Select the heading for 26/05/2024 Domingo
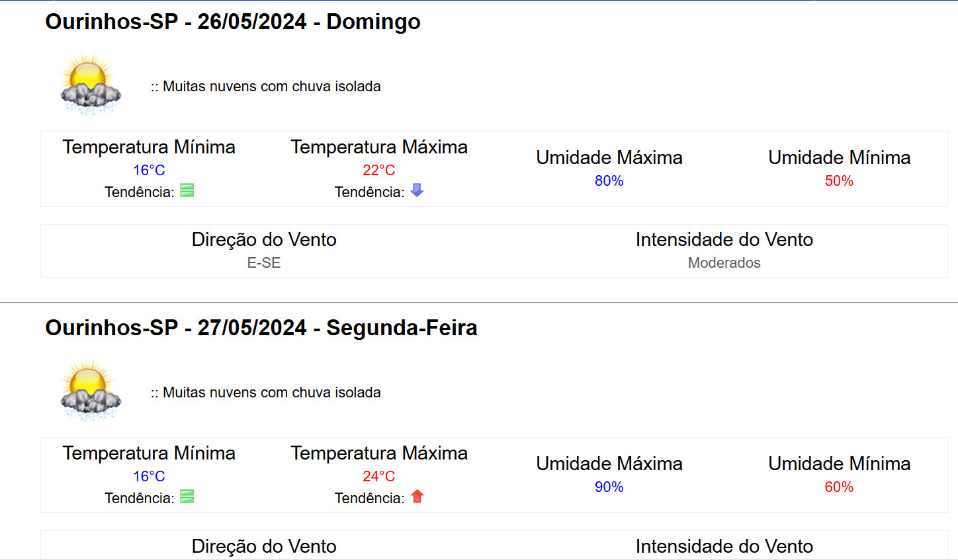958x560 pixels. coord(233,22)
